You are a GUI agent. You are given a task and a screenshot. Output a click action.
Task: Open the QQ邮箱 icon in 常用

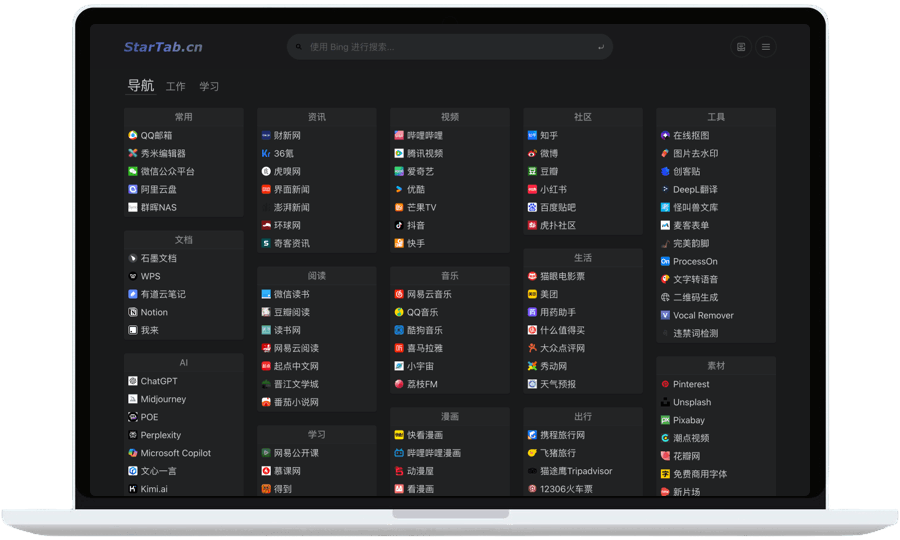pyautogui.click(x=133, y=135)
